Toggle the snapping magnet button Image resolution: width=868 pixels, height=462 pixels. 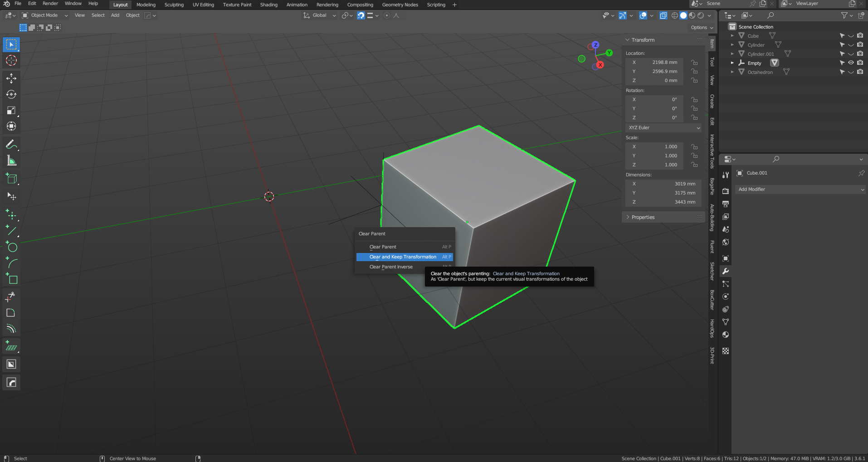[x=361, y=15]
